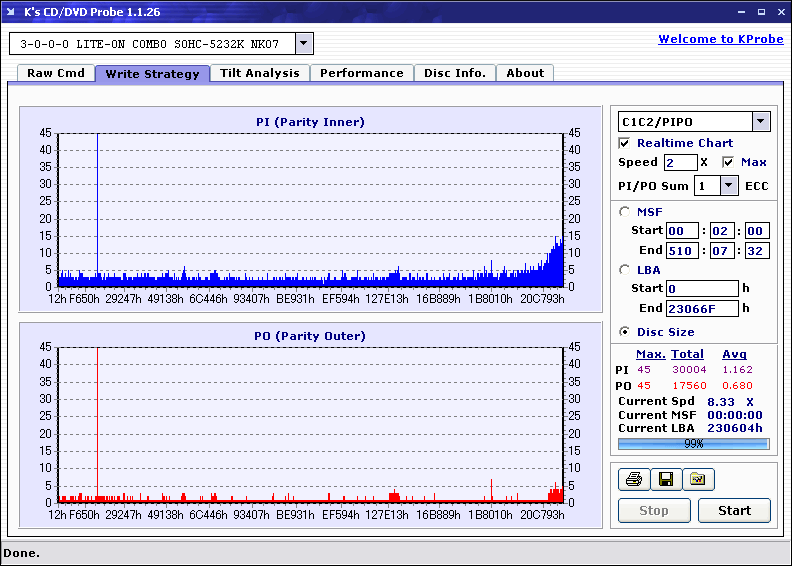Click the Save floppy disk icon

pos(665,480)
